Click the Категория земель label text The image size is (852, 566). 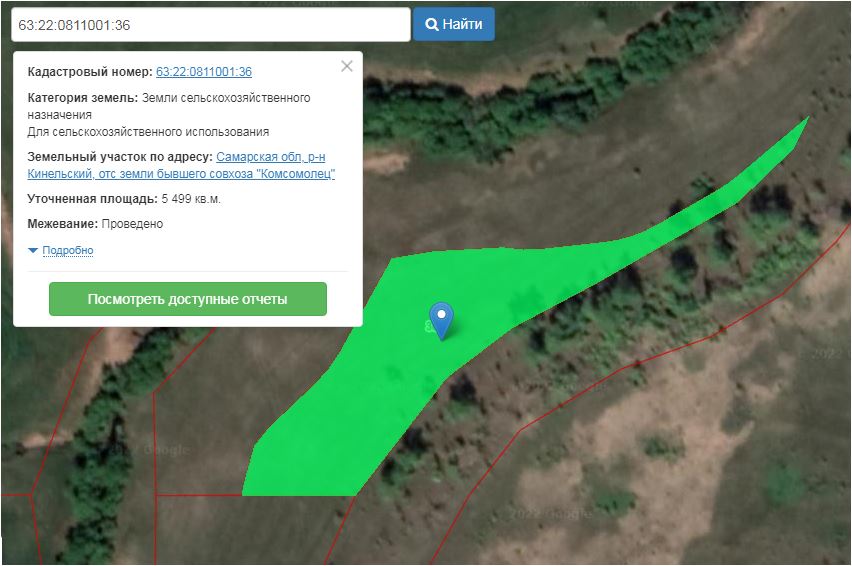(83, 98)
